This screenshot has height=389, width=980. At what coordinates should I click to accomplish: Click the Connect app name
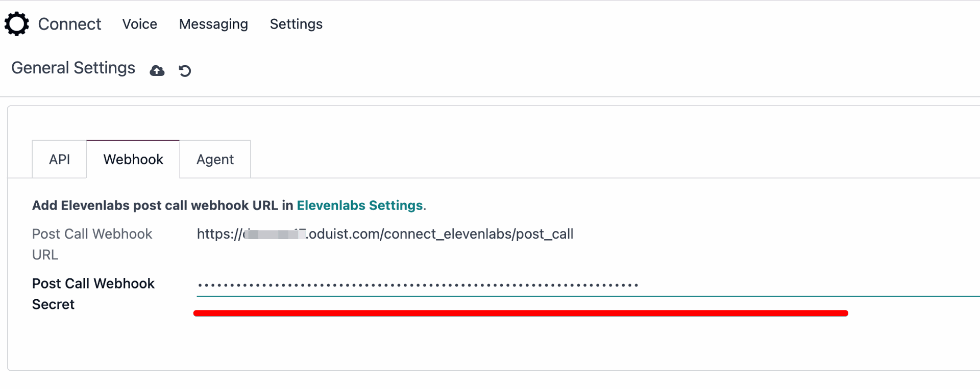69,23
